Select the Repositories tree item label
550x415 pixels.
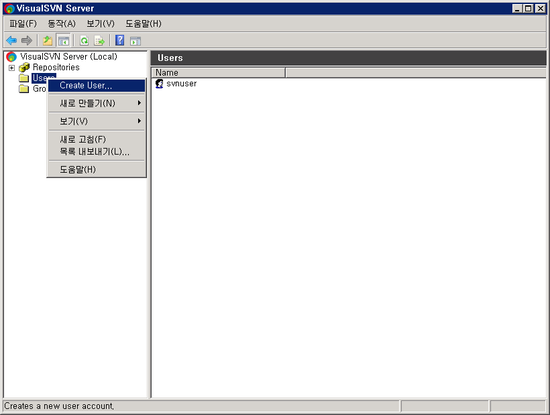(56, 67)
